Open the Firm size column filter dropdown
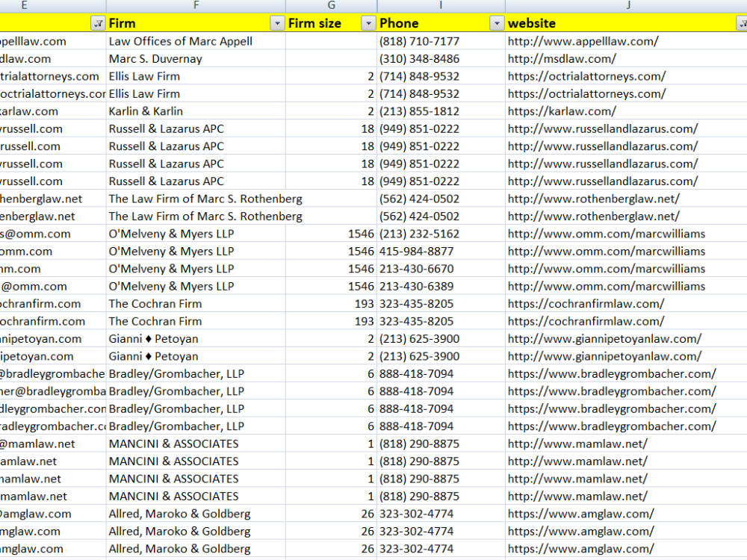The height and width of the screenshot is (560, 747). (368, 23)
